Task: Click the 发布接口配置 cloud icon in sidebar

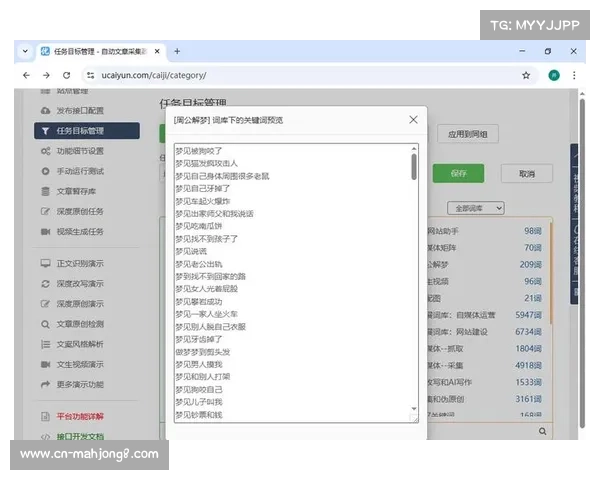Action: 46,111
